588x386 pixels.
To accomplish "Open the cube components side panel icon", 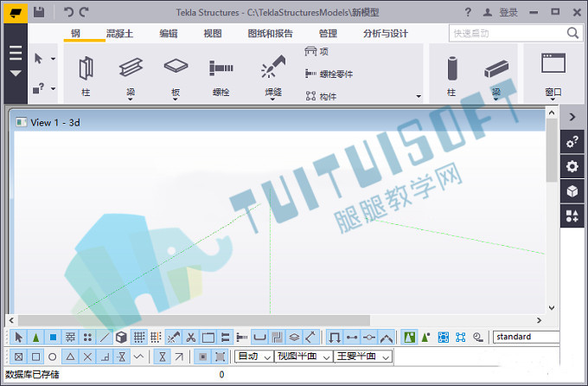I will (572, 191).
